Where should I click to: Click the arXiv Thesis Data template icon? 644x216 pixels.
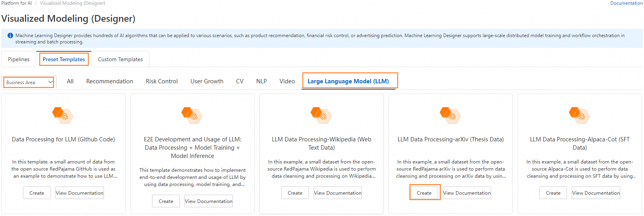(450, 115)
